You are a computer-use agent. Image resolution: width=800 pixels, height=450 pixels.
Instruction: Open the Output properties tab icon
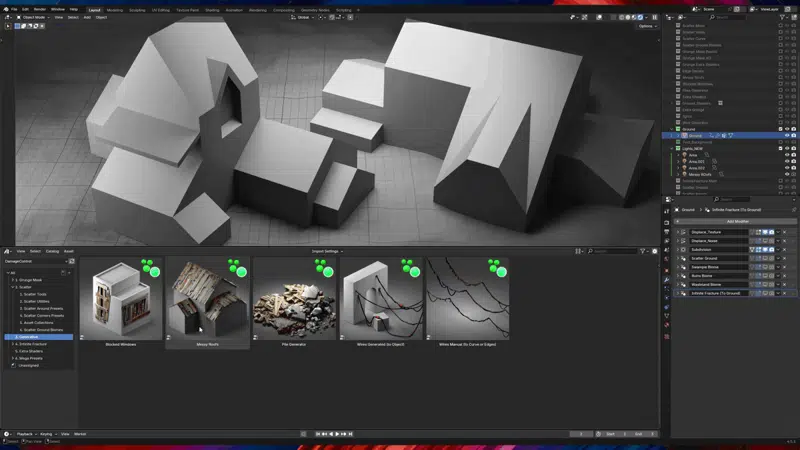(x=667, y=232)
